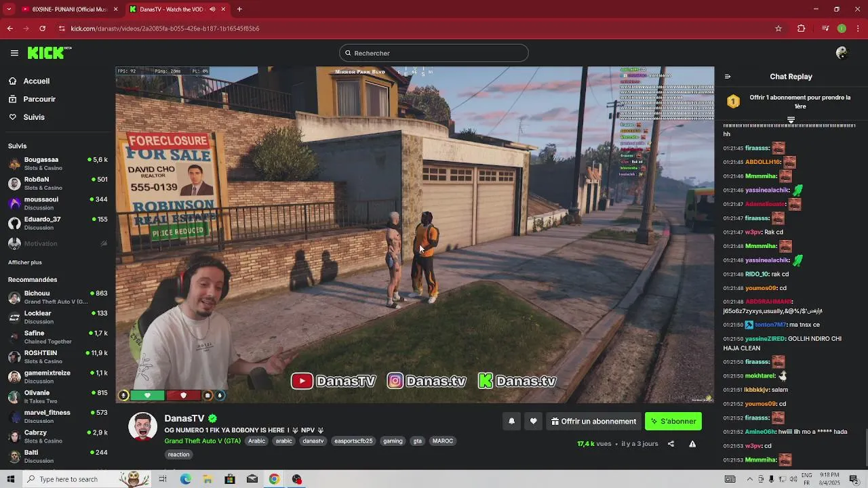The image size is (868, 488).
Task: Click chat username RIDO_10
Action: click(757, 274)
